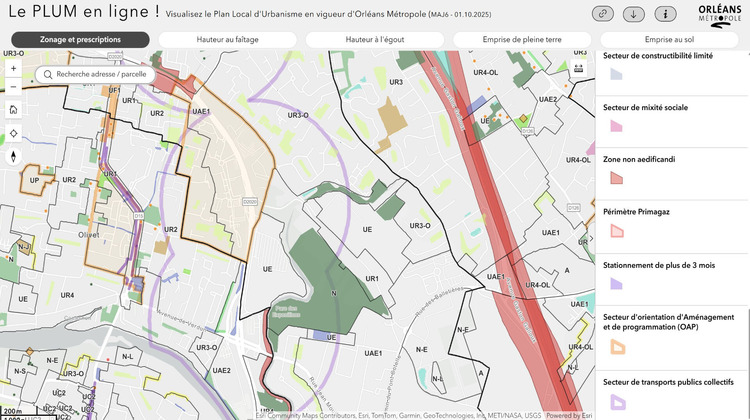Screen dimensions: 750x420
Task: Click the Zone non aedificandi red swatch
Action: point(617,178)
